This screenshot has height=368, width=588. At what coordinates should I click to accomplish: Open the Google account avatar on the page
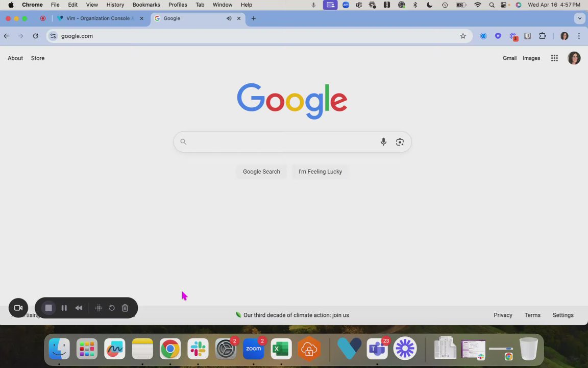pyautogui.click(x=574, y=58)
